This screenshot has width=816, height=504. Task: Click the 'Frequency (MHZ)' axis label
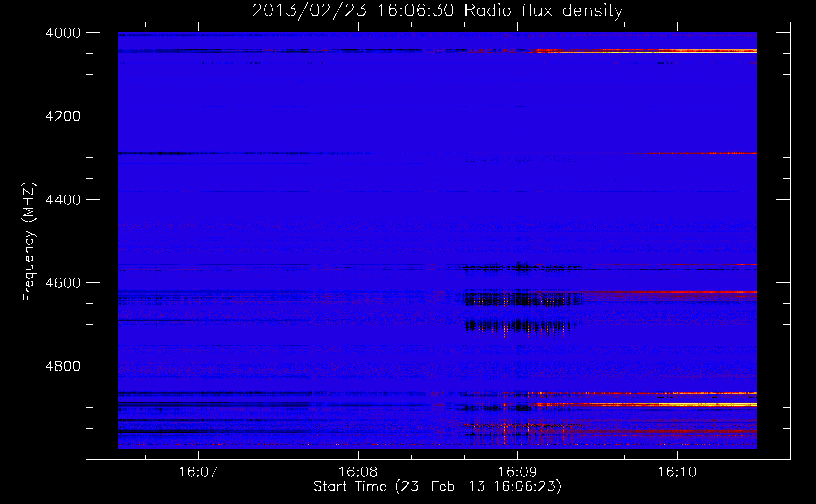pos(29,242)
